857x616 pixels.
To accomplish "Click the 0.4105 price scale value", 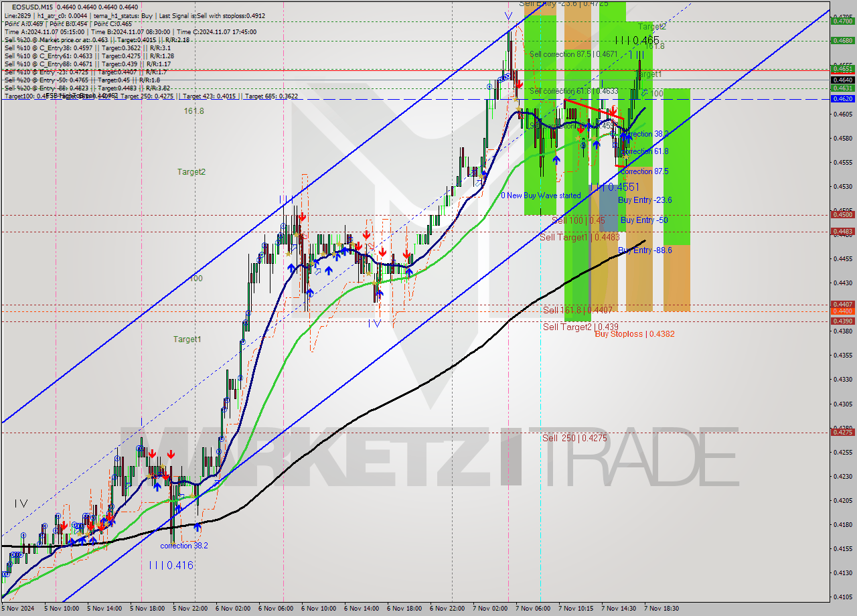I will tap(842, 597).
